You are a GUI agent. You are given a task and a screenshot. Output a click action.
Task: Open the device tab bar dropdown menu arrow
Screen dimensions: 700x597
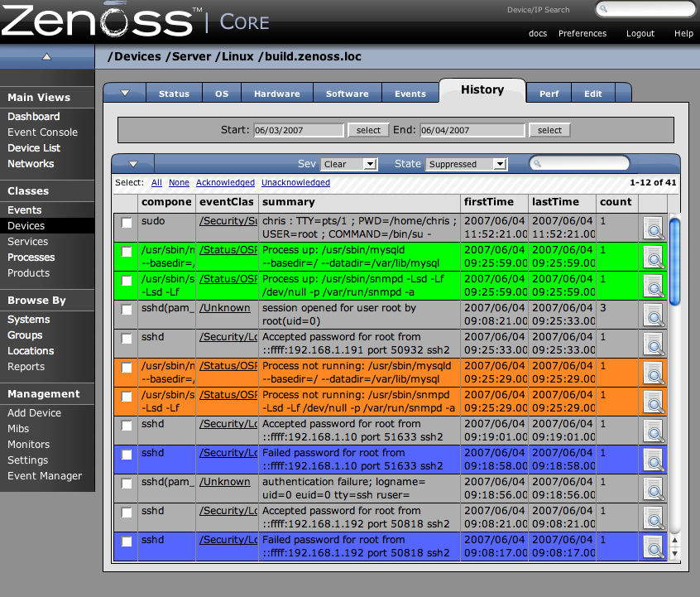point(125,93)
